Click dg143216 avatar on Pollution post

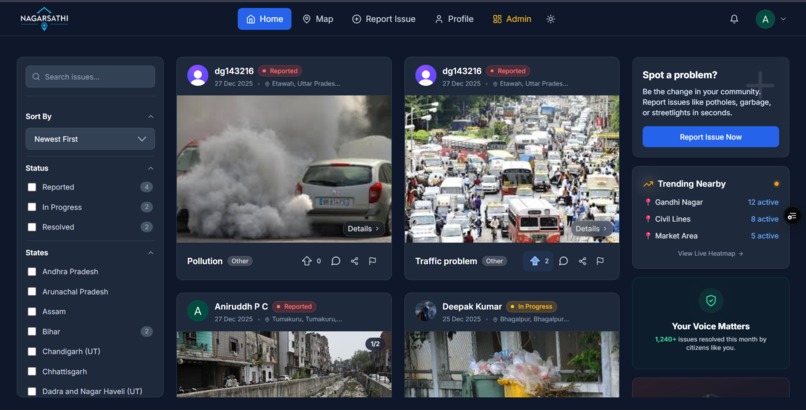click(x=197, y=76)
